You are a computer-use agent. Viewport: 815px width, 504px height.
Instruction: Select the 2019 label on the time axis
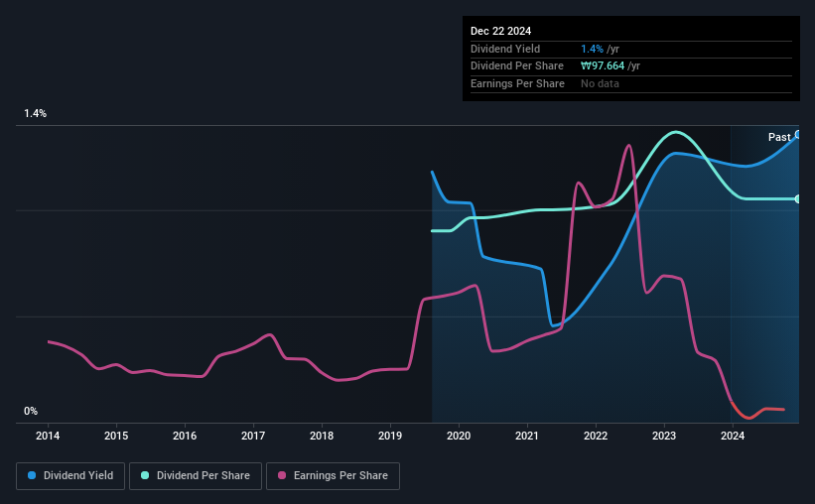tap(390, 436)
